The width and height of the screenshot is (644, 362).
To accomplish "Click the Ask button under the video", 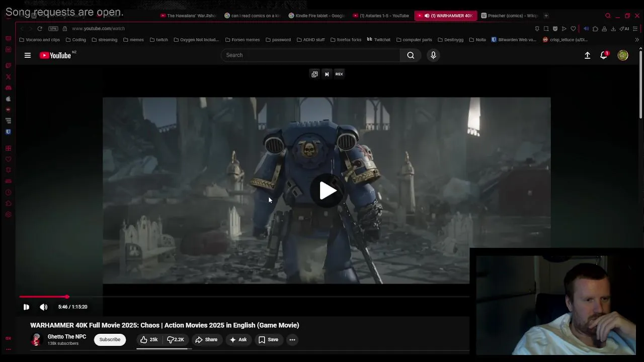I will tap(238, 340).
